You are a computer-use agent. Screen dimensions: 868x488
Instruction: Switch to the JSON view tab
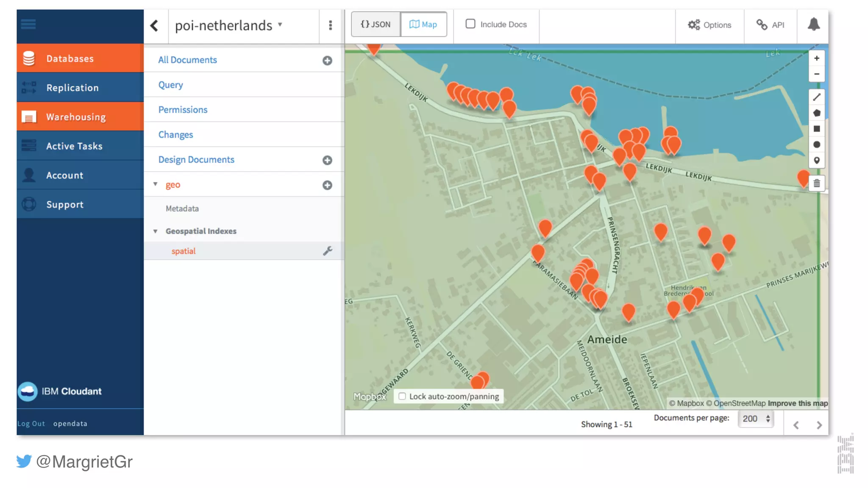[376, 24]
